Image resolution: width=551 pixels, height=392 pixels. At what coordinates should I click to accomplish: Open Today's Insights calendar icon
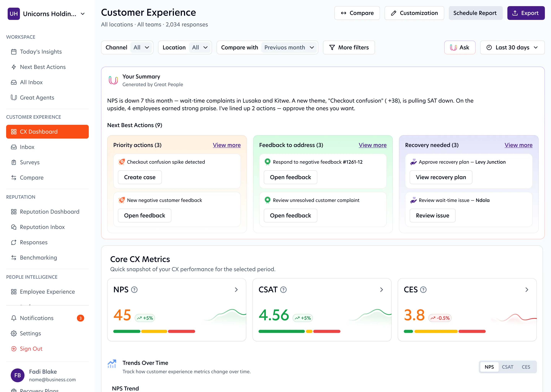point(14,52)
